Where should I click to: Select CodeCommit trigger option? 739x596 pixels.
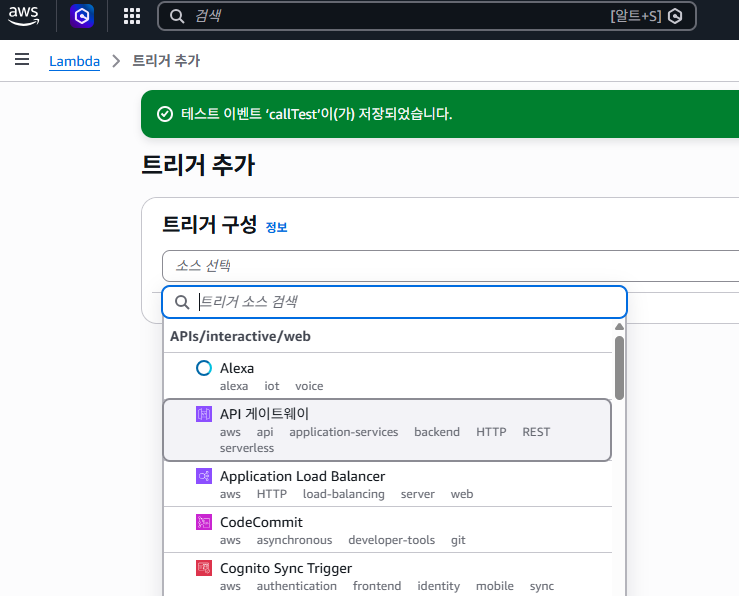click(x=387, y=530)
